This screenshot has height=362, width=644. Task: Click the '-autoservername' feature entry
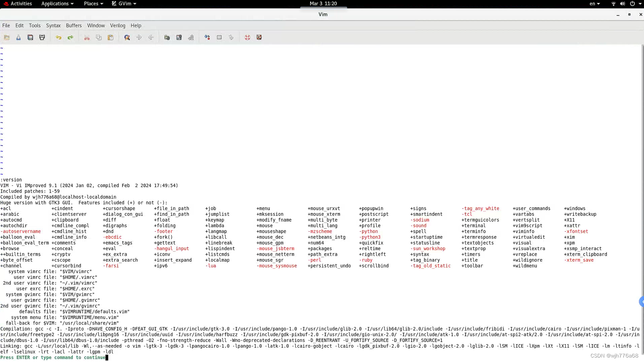click(x=20, y=232)
